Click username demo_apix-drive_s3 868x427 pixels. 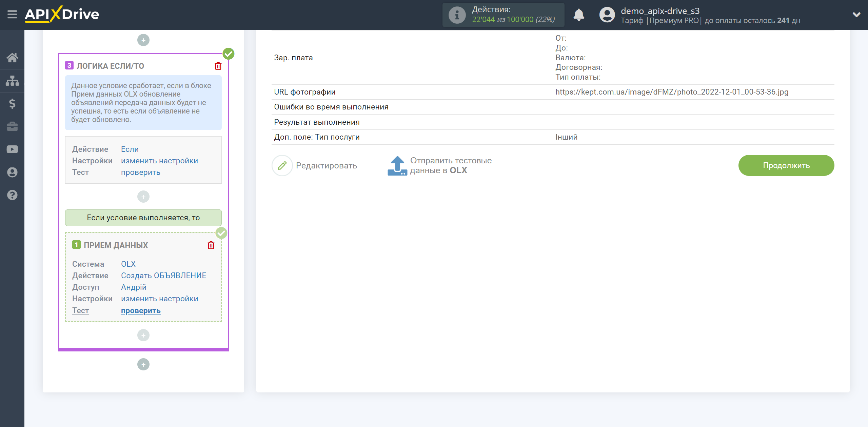pos(660,11)
